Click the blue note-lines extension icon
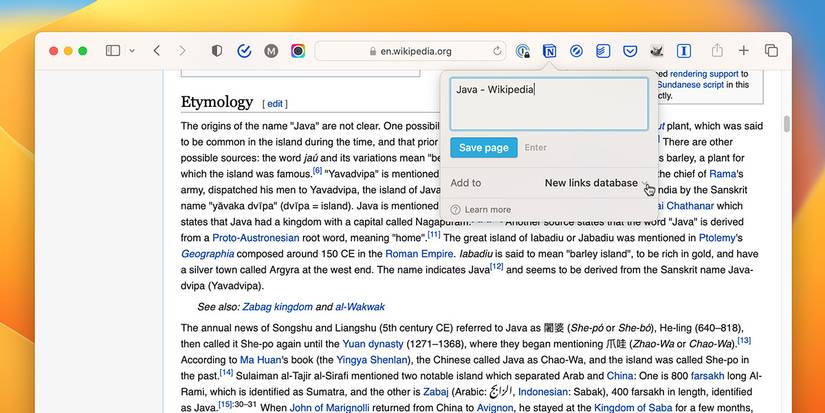The width and height of the screenshot is (825, 413). (603, 51)
